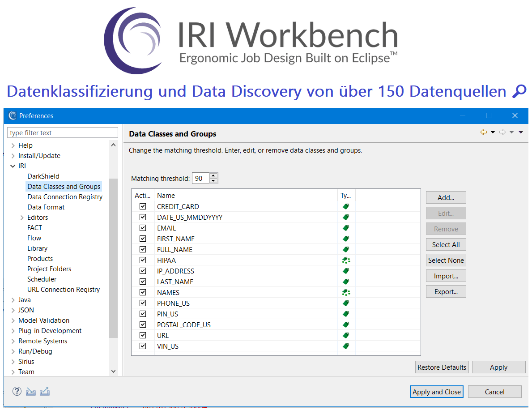Click the forward navigation arrow icon
532x410 pixels.
[x=502, y=132]
